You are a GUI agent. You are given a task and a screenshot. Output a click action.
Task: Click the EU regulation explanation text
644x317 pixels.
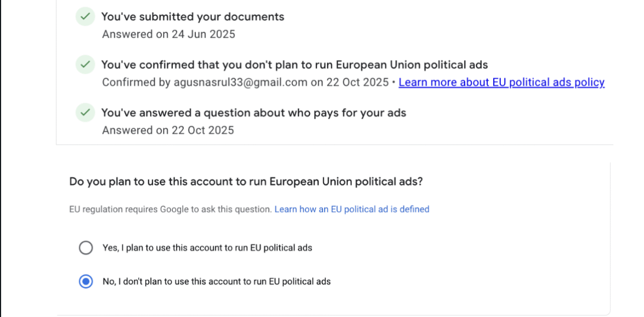[170, 209]
